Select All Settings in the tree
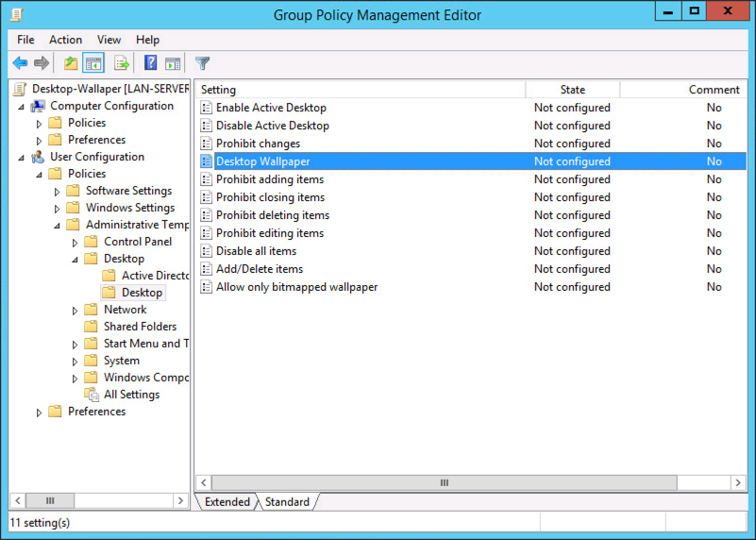This screenshot has width=756, height=540. (x=131, y=395)
